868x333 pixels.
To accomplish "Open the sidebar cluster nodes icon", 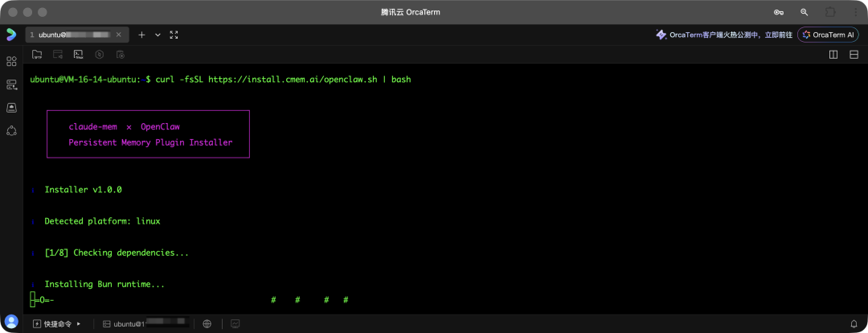I will (11, 130).
